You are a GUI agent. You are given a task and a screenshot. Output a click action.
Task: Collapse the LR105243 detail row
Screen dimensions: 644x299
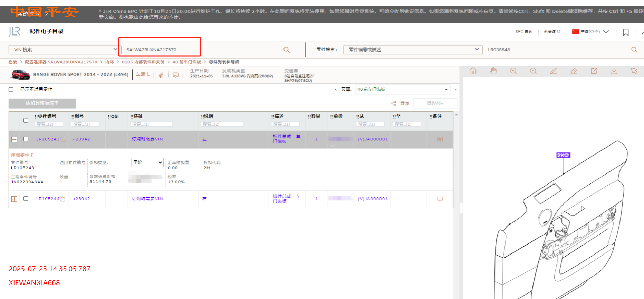pyautogui.click(x=14, y=139)
